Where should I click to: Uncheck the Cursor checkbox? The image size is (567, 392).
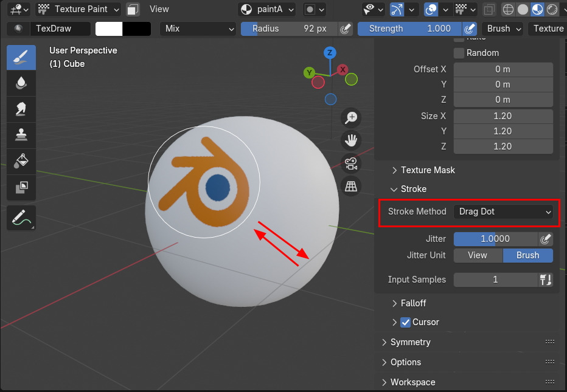coord(405,322)
